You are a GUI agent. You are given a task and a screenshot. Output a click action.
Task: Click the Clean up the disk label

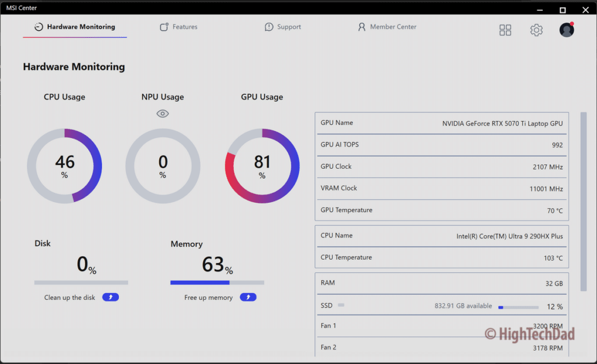(70, 298)
